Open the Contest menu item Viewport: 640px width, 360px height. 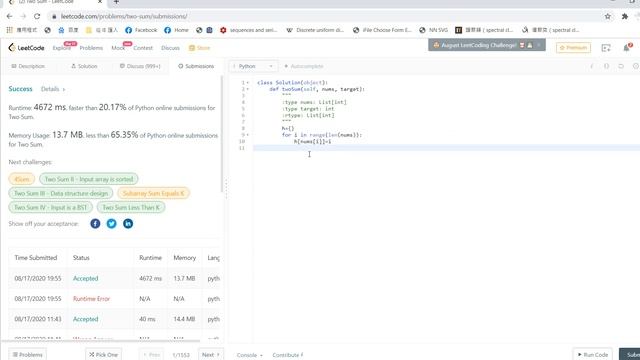point(143,48)
